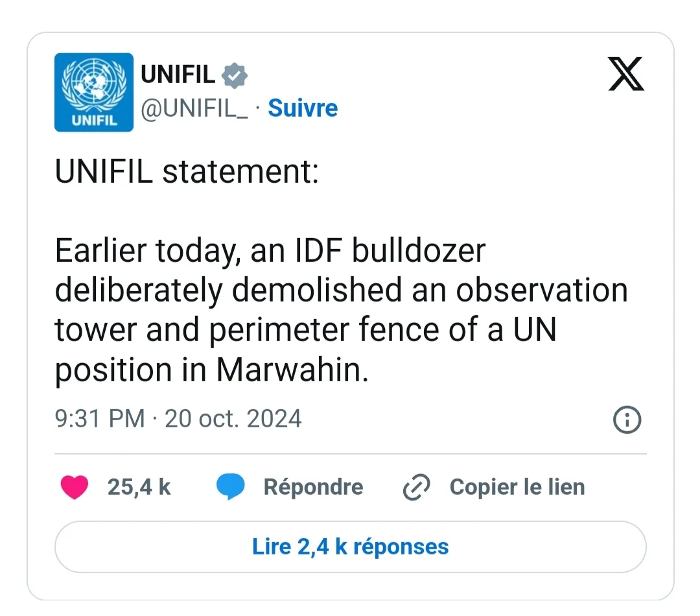Screen dimensions: 700x616
Task: Click the chain link copy icon
Action: pyautogui.click(x=417, y=487)
